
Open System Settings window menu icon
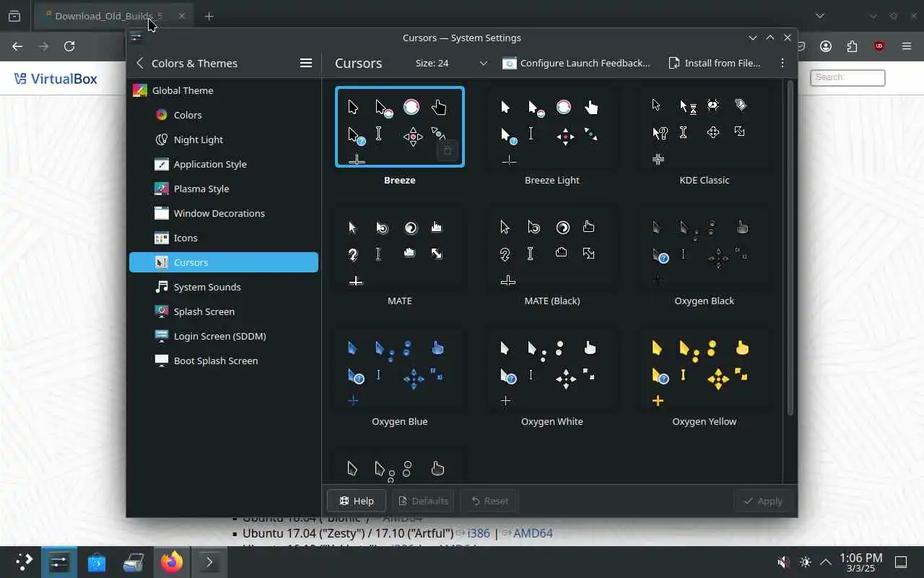point(136,38)
